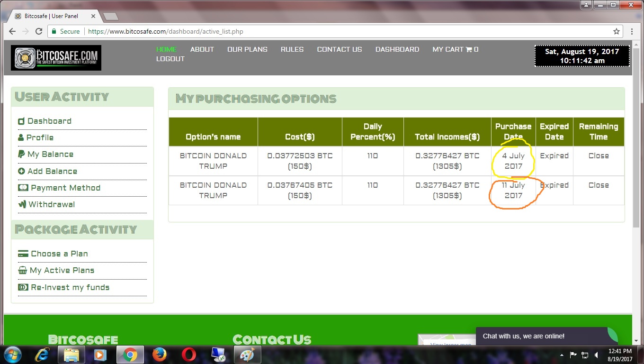Click cost cell 0.03767405 BTC
The height and width of the screenshot is (364, 644).
point(300,191)
